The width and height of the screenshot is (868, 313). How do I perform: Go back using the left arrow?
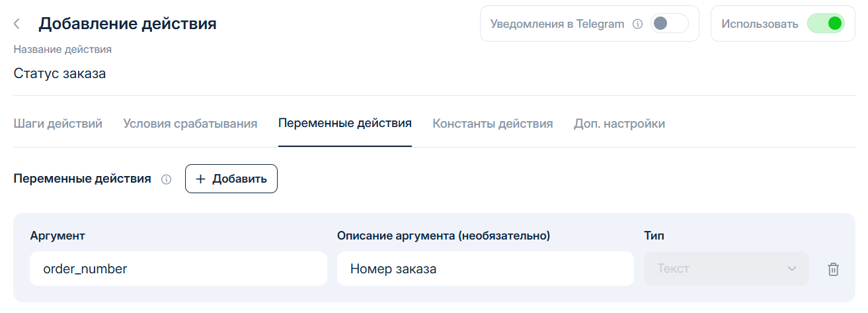tap(17, 24)
